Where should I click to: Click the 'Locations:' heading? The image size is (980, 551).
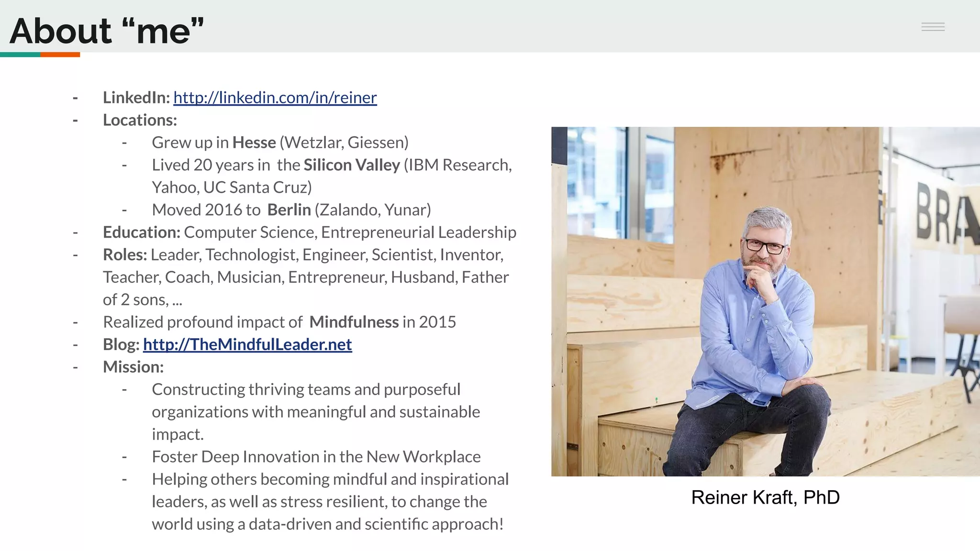(140, 120)
